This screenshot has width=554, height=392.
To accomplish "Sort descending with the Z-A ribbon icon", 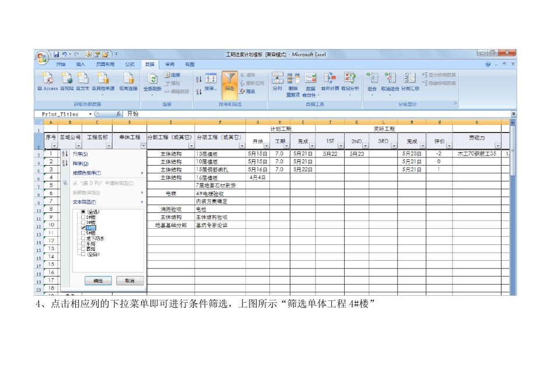I will click(198, 92).
